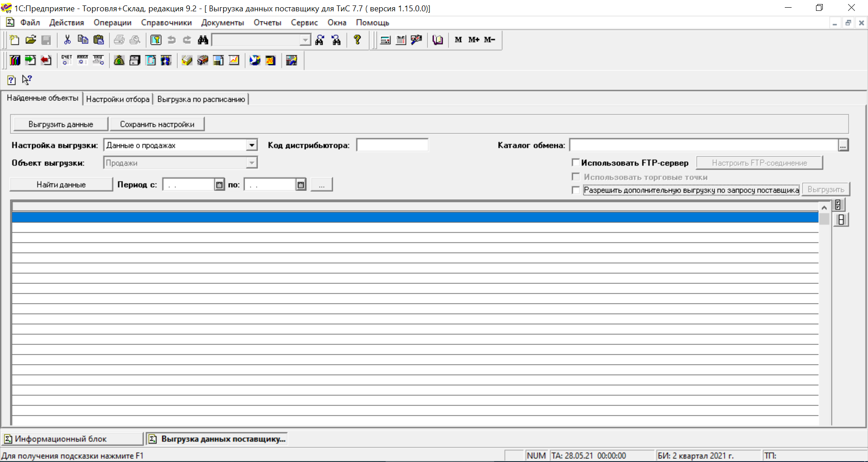868x462 pixels.
Task: Select the Найденные объекты tab
Action: pyautogui.click(x=42, y=98)
